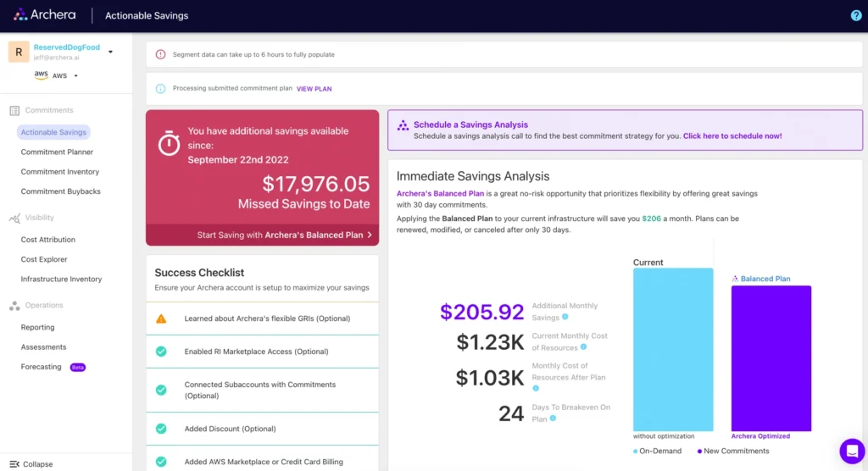Click the VIEW PLAN link

tap(314, 89)
